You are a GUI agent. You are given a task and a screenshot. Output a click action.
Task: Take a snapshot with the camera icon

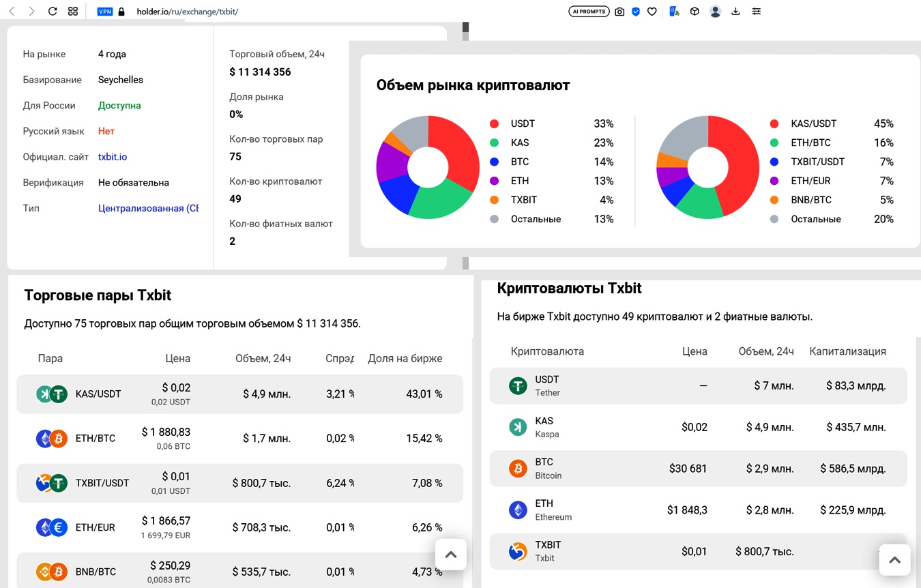[619, 12]
